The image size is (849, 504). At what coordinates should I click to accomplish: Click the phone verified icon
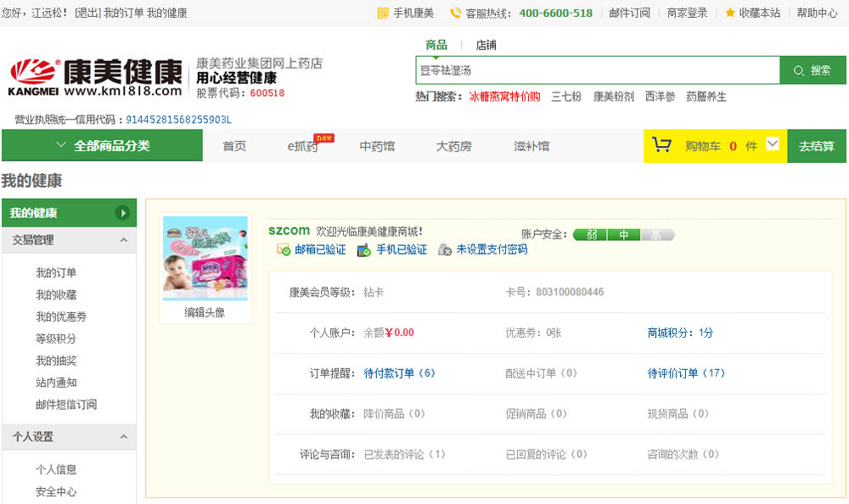tap(364, 250)
